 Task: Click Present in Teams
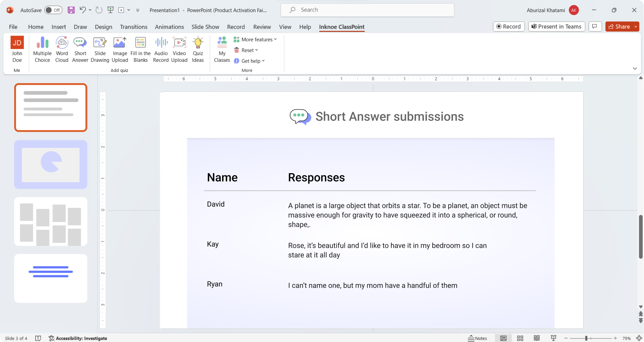pyautogui.click(x=556, y=26)
